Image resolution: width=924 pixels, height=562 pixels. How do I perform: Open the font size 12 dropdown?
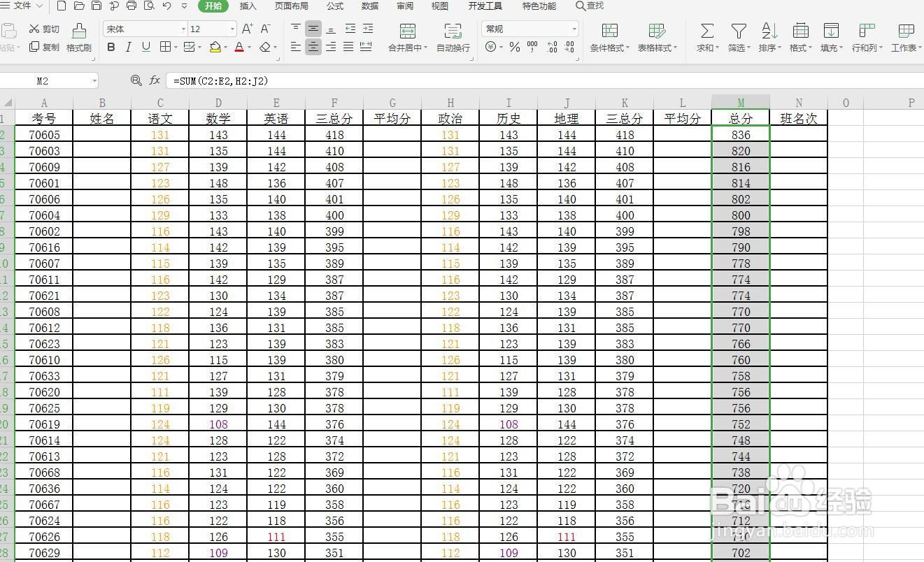(233, 29)
